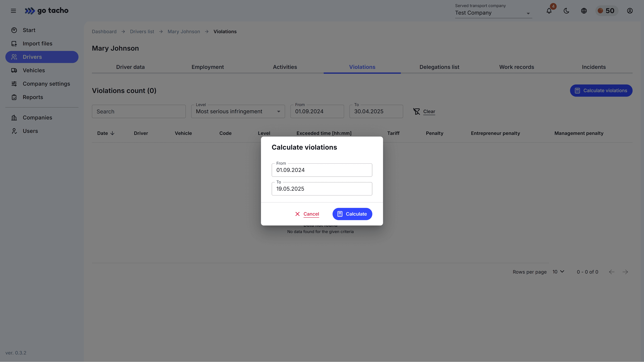
Task: Click the Users person icon
Action: [14, 131]
